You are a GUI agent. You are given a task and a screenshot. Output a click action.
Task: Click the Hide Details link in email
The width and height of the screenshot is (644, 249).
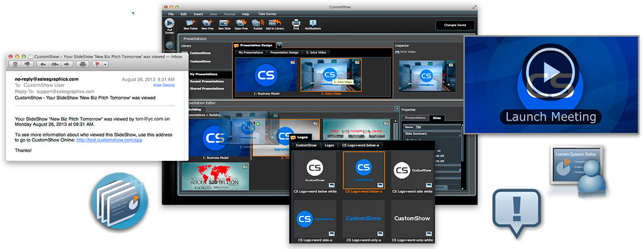coord(164,85)
